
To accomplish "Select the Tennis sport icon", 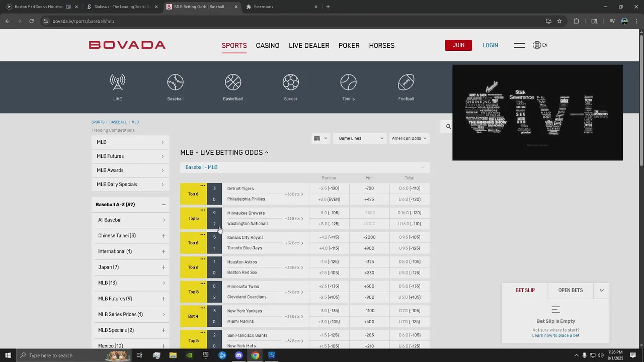I will pos(348,87).
